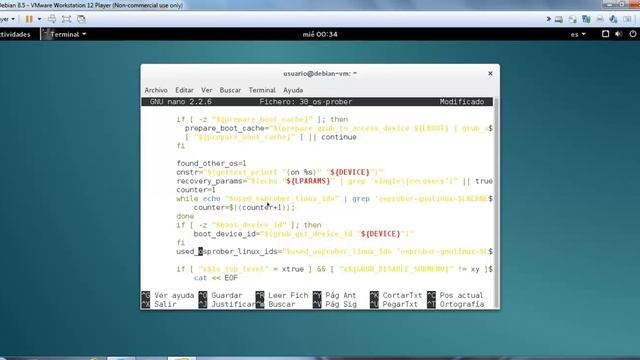640x360 pixels.
Task: Click the volume speaker icon in GNOME bar
Action: pos(619,34)
